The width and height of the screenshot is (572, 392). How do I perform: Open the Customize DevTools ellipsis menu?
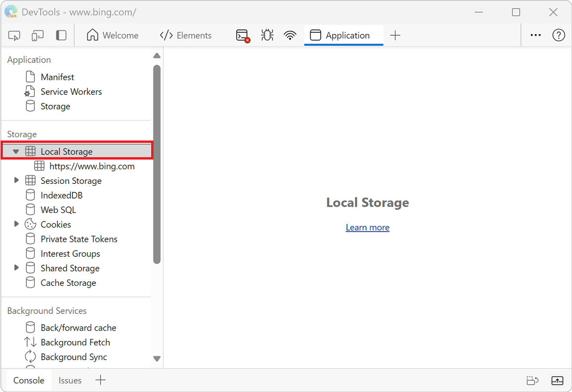[x=535, y=35]
